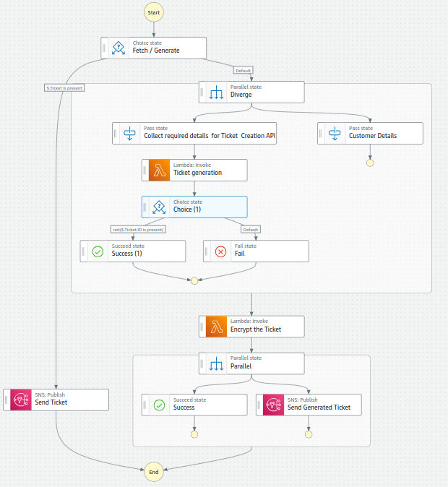
Task: Select the 'Choice (1)' node title
Action: (x=187, y=210)
